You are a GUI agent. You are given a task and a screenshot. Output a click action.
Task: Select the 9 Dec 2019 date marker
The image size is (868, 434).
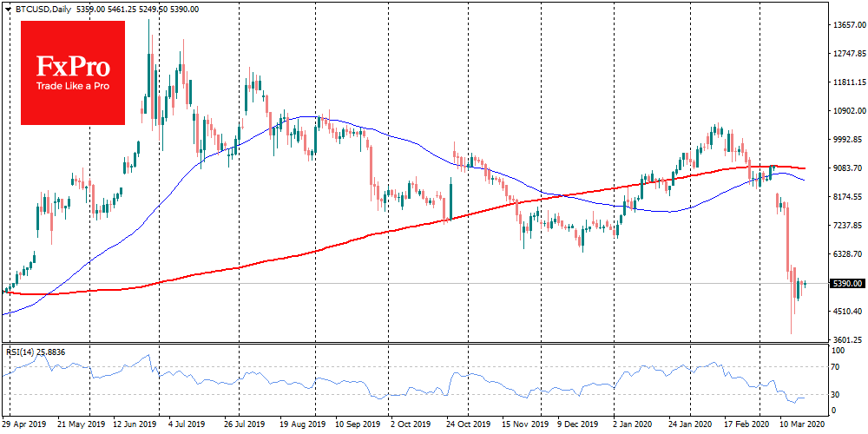578,427
